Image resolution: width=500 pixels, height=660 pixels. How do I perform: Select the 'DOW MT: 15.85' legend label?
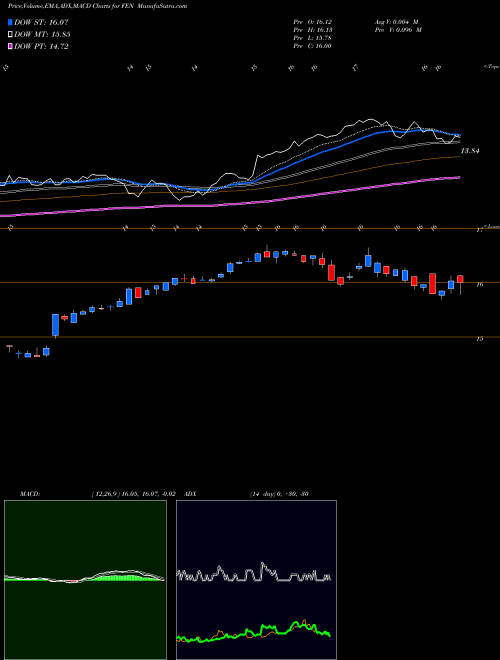click(x=42, y=35)
